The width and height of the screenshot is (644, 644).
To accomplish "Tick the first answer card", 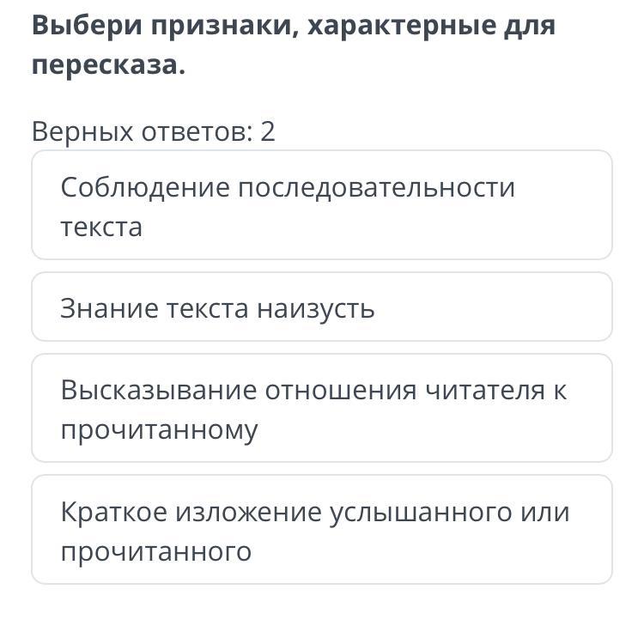I will (x=322, y=205).
